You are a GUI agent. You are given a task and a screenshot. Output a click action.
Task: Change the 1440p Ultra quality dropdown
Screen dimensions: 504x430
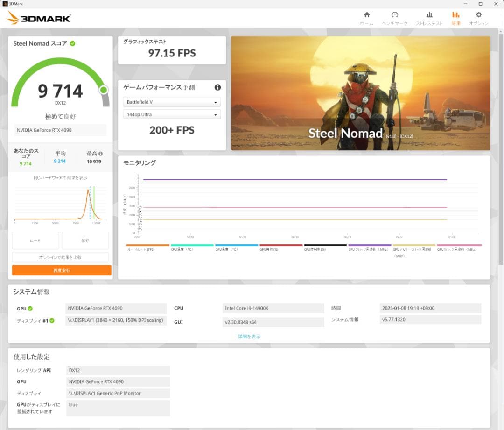pyautogui.click(x=172, y=114)
